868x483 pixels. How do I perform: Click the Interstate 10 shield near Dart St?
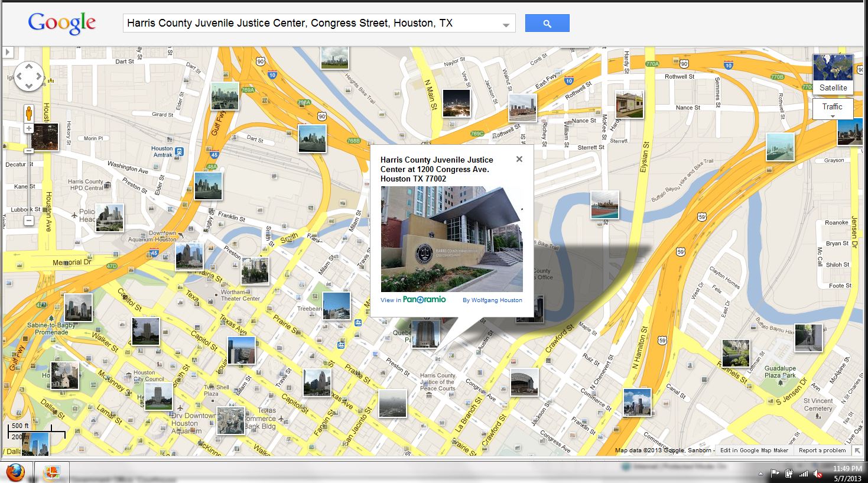coord(272,75)
